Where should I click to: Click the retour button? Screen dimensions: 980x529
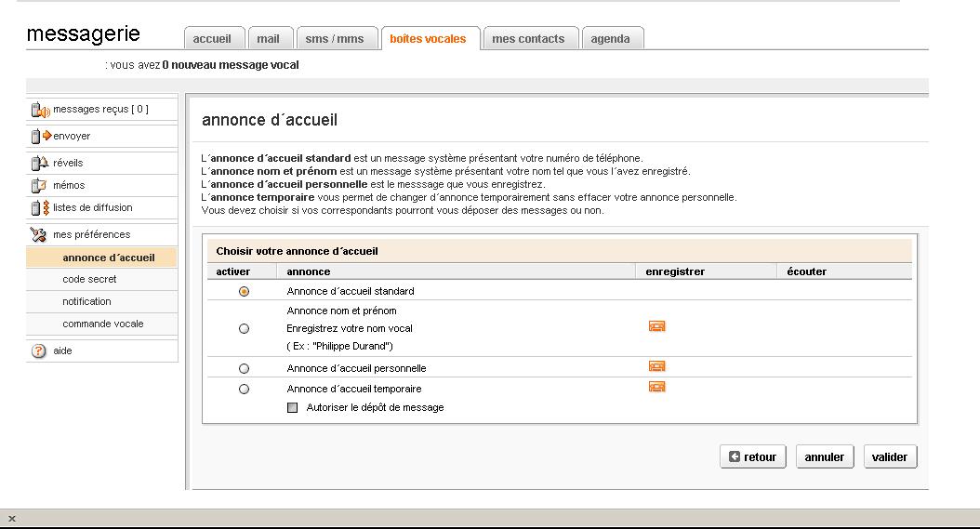753,457
